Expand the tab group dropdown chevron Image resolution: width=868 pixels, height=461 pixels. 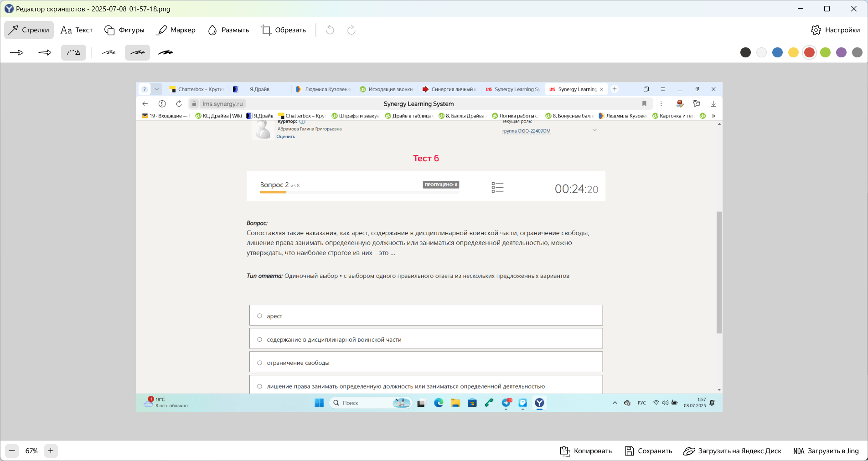tap(156, 89)
